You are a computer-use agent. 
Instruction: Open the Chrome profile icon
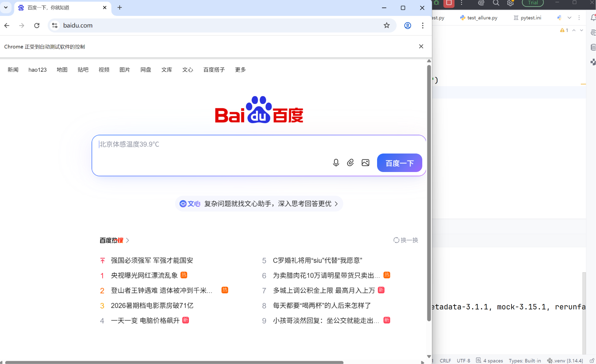[x=408, y=26]
